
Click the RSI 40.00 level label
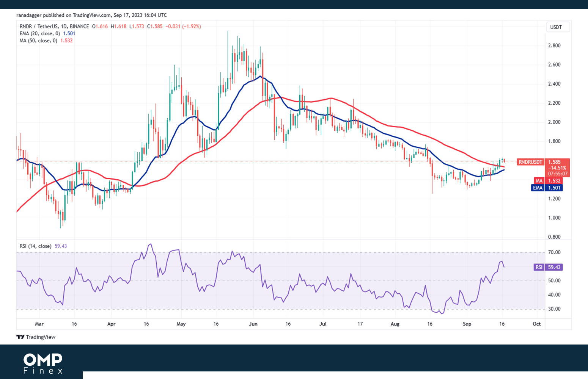point(554,295)
